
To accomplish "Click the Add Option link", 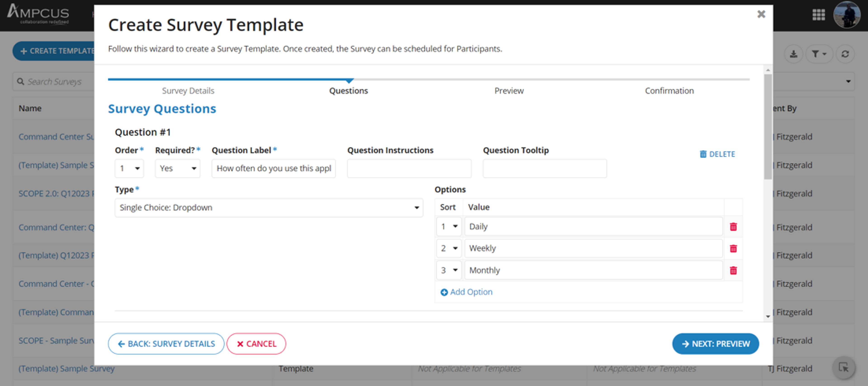I will point(466,292).
